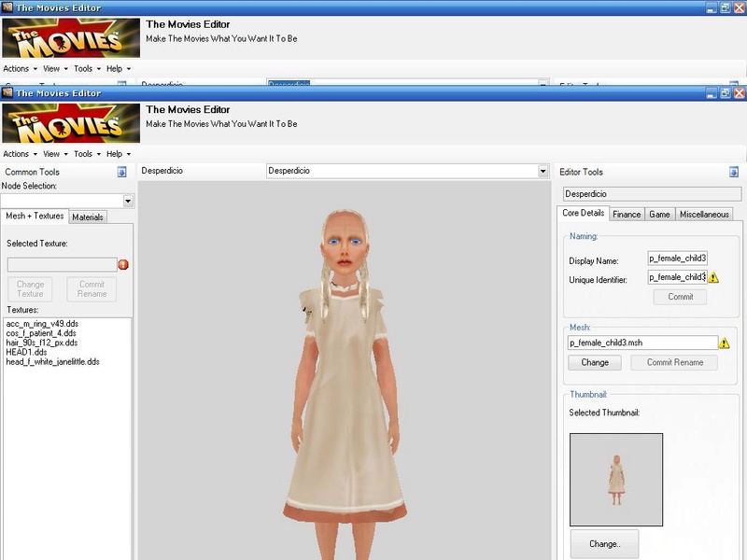Viewport: 747px width, 560px height.
Task: Close the back Movies Editor window
Action: tap(739, 8)
